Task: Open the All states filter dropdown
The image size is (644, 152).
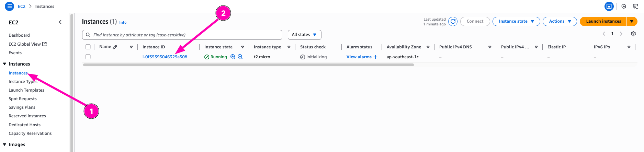Action: 304,35
